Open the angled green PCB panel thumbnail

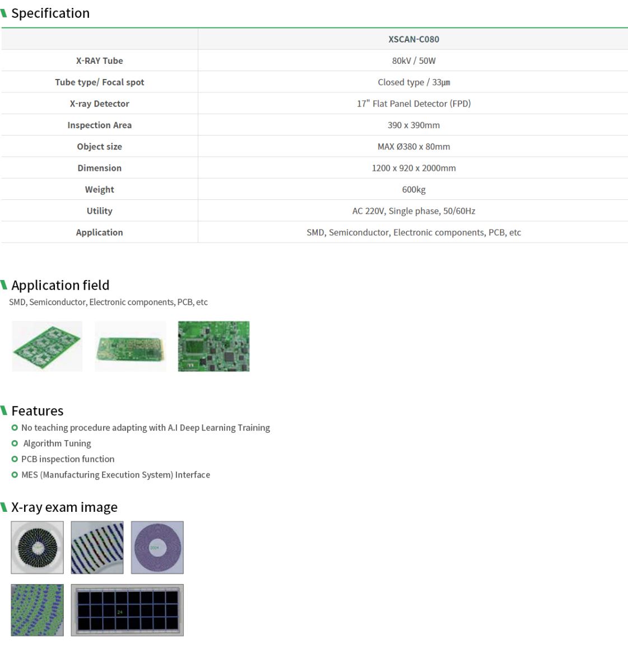(47, 346)
